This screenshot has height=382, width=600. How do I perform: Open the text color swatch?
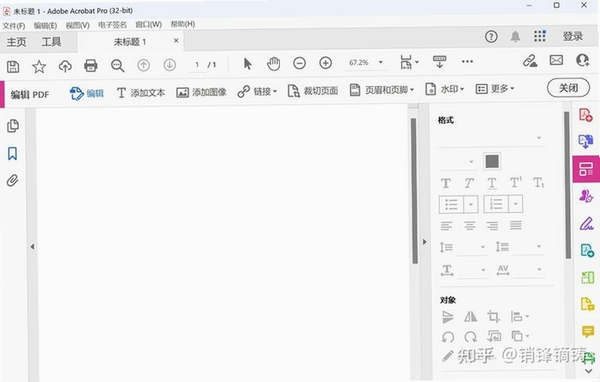coord(492,161)
